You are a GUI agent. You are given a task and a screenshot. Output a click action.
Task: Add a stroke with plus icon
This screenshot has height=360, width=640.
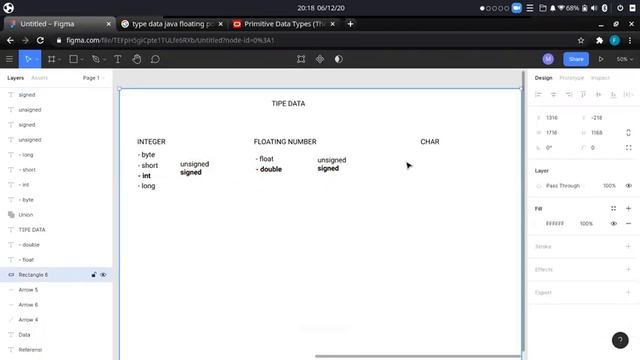(x=629, y=247)
